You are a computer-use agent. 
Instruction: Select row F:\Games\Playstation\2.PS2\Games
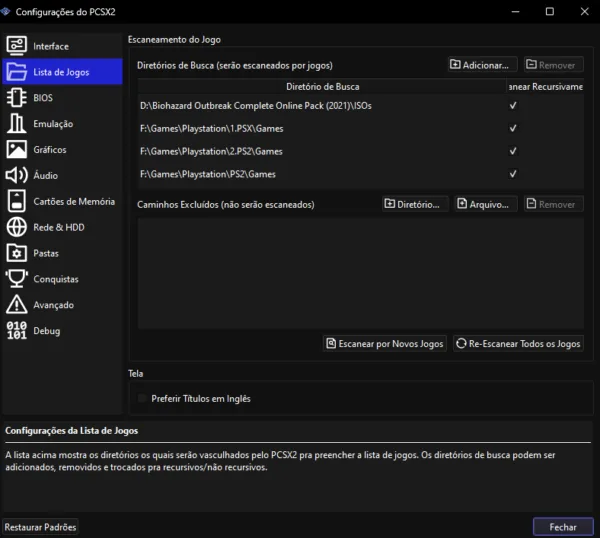360,152
